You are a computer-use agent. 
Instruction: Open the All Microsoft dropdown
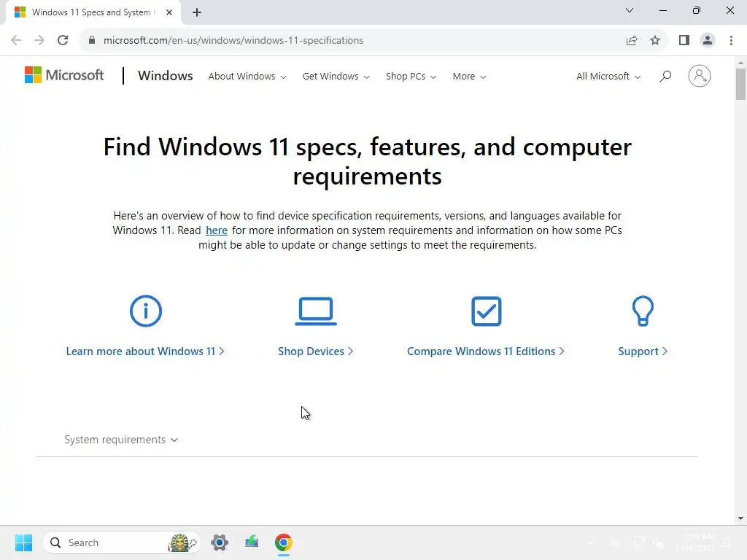(608, 76)
